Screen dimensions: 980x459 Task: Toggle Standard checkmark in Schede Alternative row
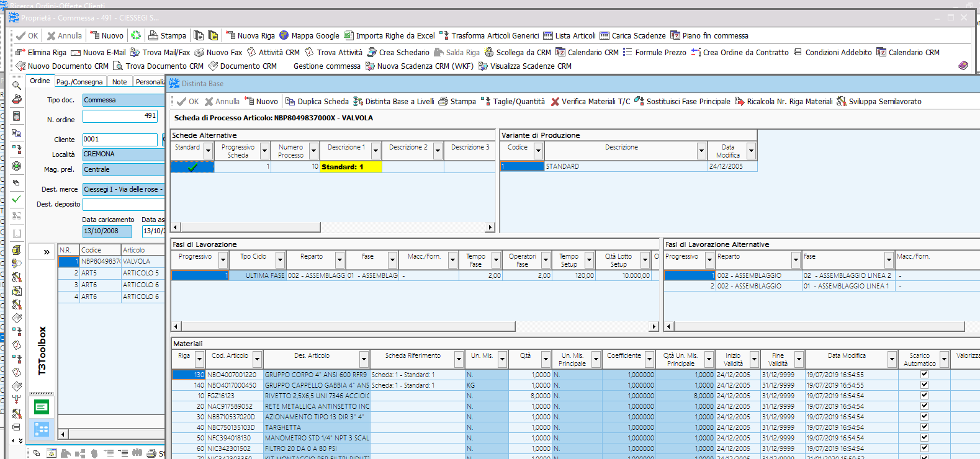192,167
